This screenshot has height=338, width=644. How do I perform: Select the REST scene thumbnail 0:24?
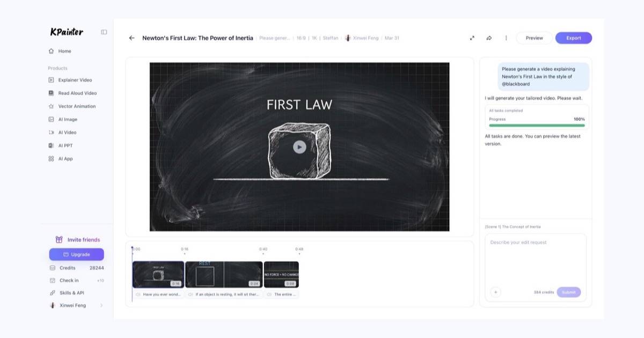point(224,275)
